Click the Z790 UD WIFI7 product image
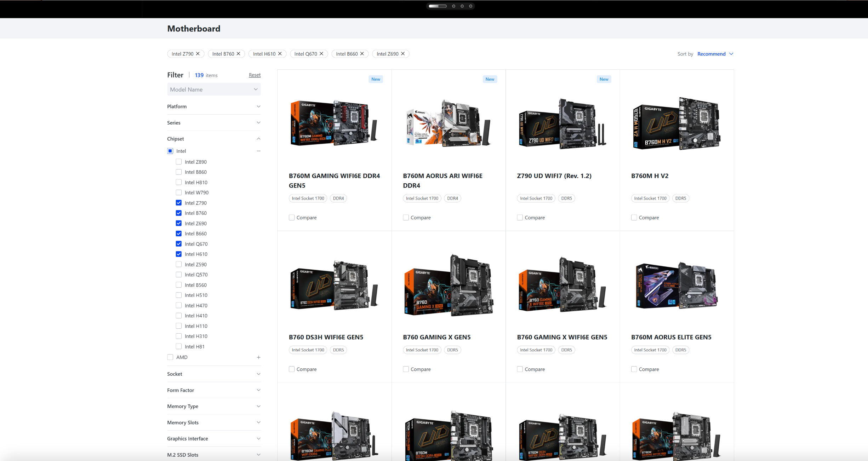This screenshot has height=461, width=868. pos(562,123)
